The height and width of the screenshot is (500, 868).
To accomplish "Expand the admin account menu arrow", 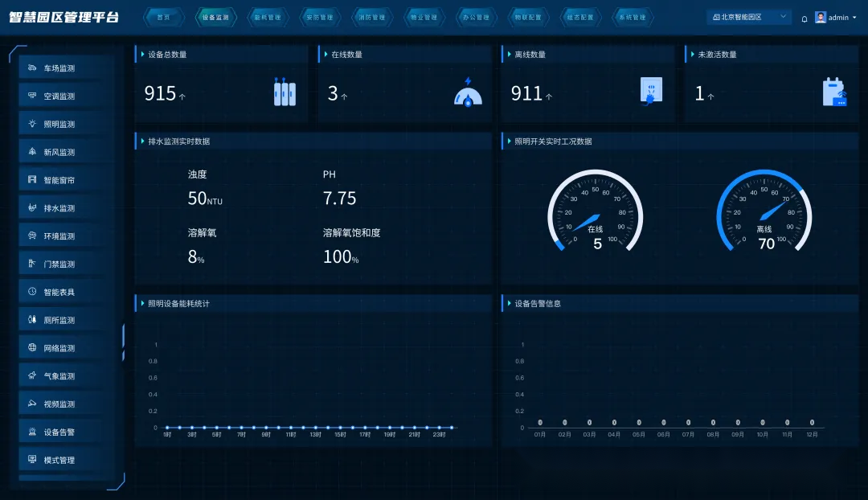I will tap(854, 18).
